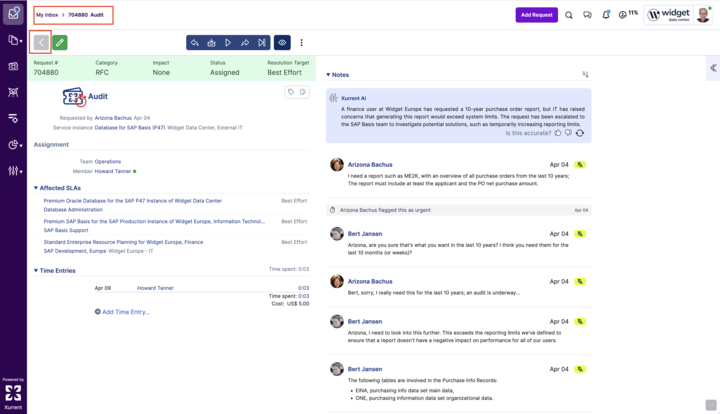The width and height of the screenshot is (720, 414).
Task: Click the Add Request button
Action: pyautogui.click(x=536, y=15)
